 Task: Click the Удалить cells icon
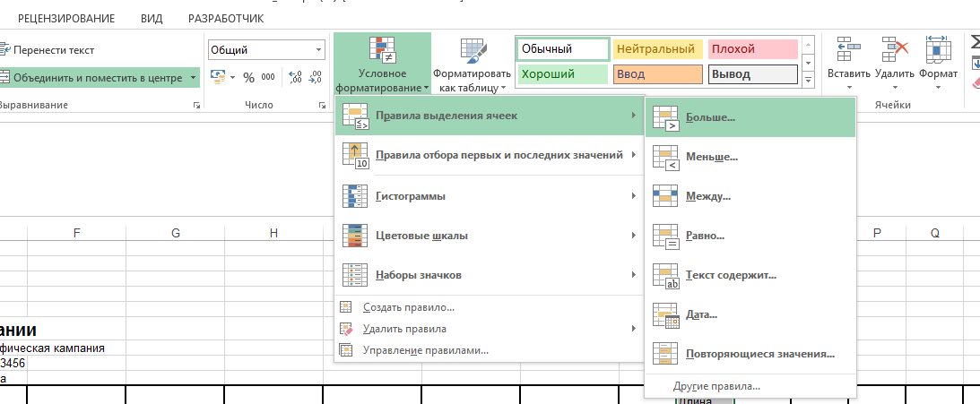(x=894, y=51)
